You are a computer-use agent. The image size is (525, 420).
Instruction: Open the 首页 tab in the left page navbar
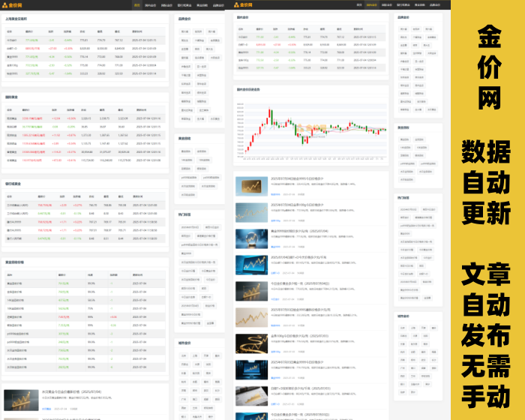click(x=136, y=4)
